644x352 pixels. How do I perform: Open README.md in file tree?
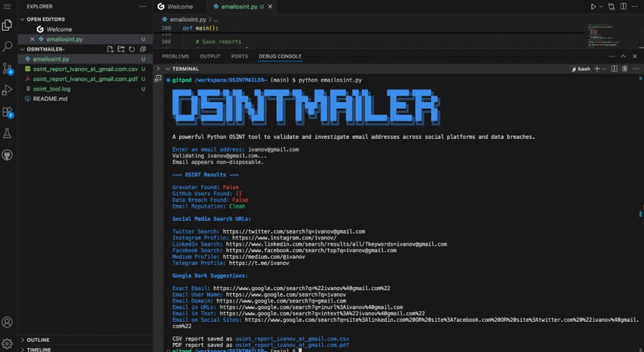click(x=85, y=98)
